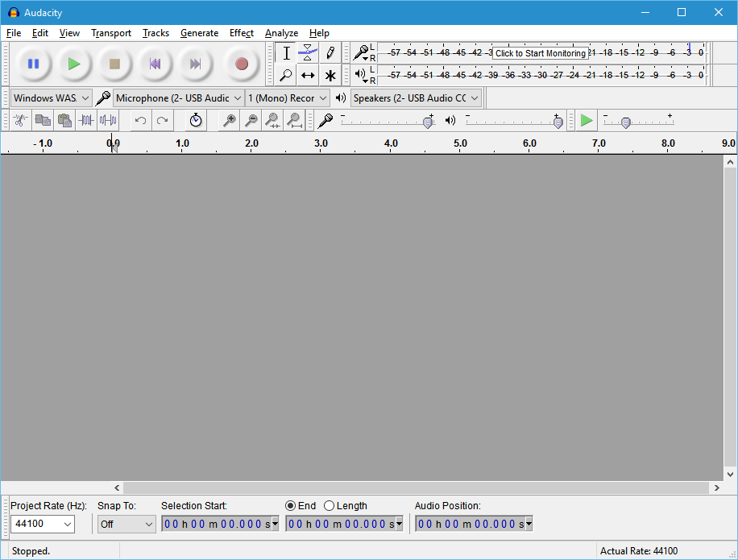Select the Multi-Tool asterisk icon
The height and width of the screenshot is (560, 738).
[x=330, y=75]
